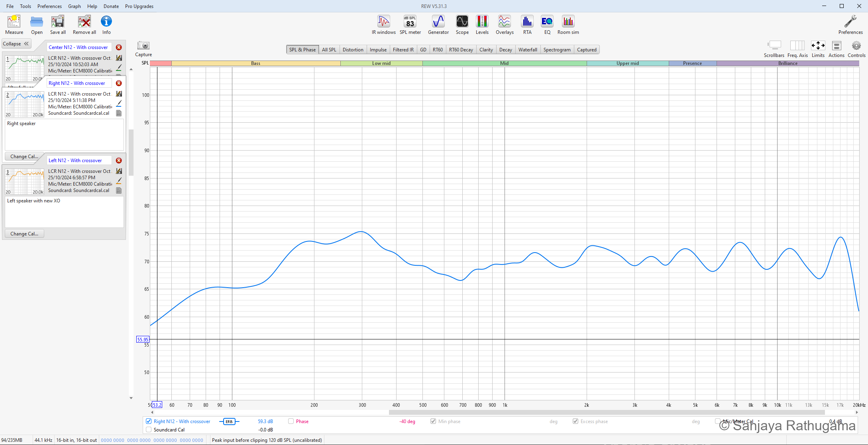The image size is (868, 445).
Task: Open the ERB smoothing selector
Action: pyautogui.click(x=229, y=421)
